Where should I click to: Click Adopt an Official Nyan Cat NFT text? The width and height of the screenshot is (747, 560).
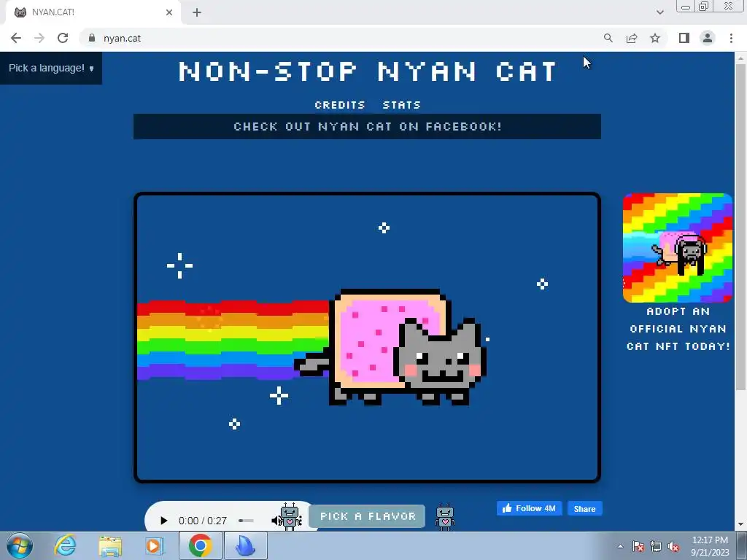678,329
